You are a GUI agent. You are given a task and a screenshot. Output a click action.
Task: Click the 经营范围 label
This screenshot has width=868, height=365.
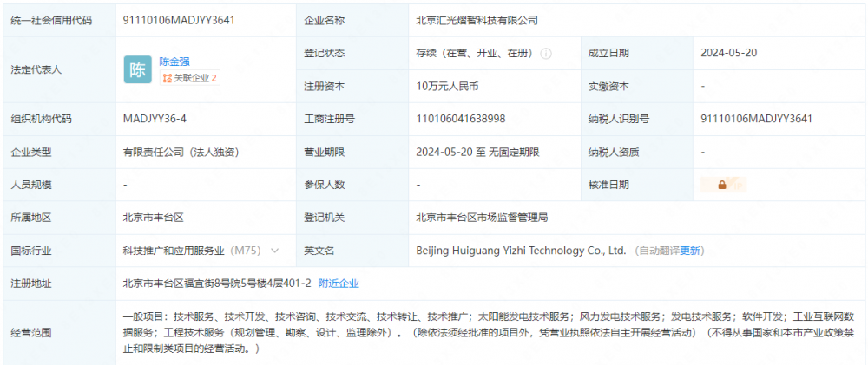pyautogui.click(x=31, y=333)
